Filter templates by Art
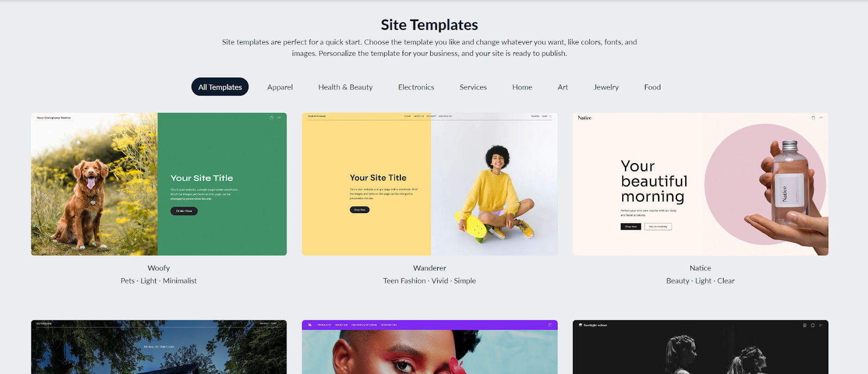This screenshot has height=374, width=868. [x=563, y=87]
